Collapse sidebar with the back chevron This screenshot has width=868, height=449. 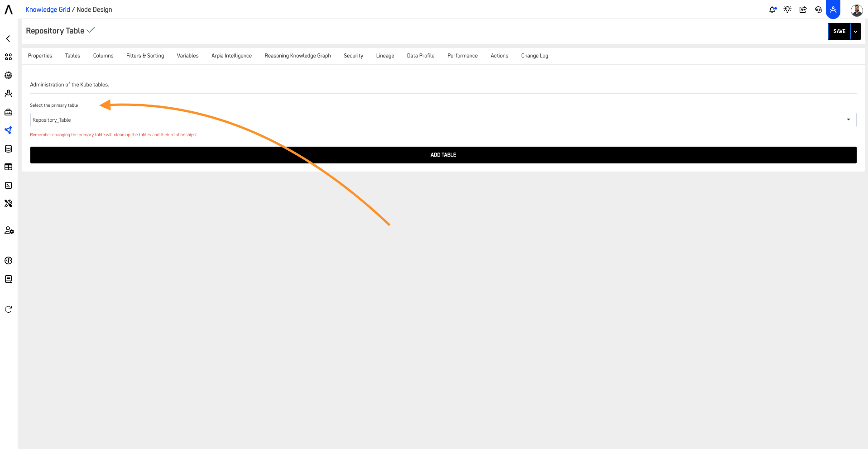[8, 39]
